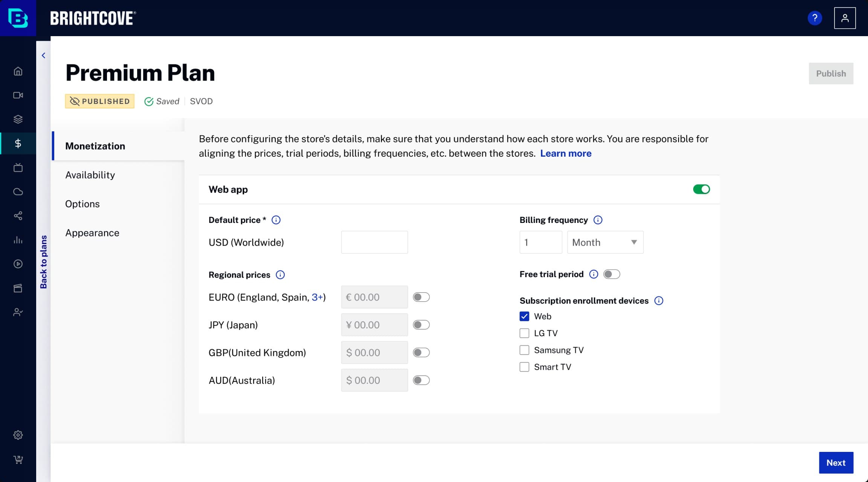This screenshot has height=482, width=868.
Task: Collapse panel with back chevron arrow
Action: [44, 56]
